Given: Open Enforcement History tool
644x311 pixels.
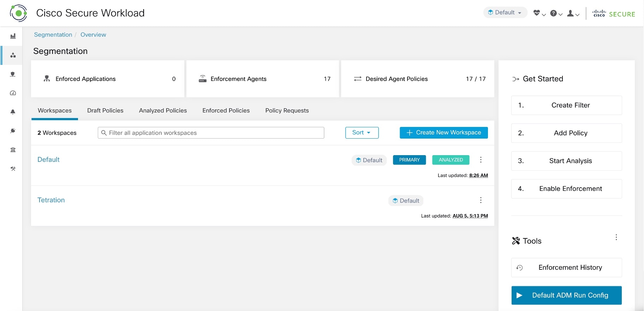Looking at the screenshot, I should pos(566,268).
